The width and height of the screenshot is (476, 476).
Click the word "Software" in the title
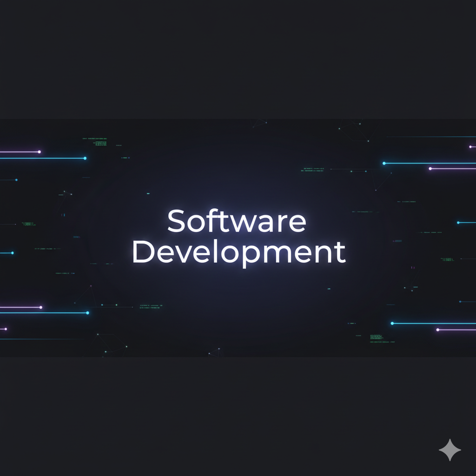click(237, 222)
